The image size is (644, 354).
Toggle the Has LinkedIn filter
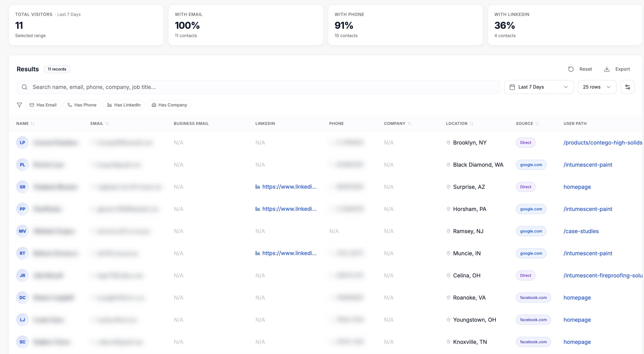(x=124, y=105)
